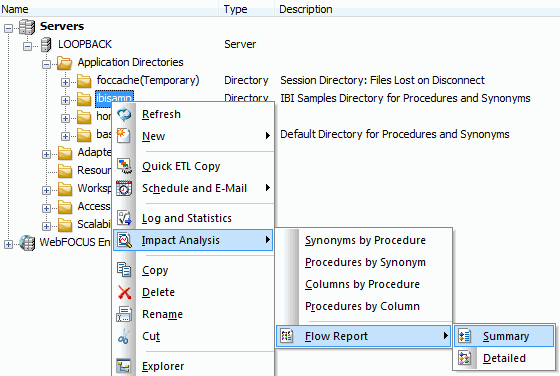
Task: Click the Quick ETL Copy icon
Action: pos(124,166)
